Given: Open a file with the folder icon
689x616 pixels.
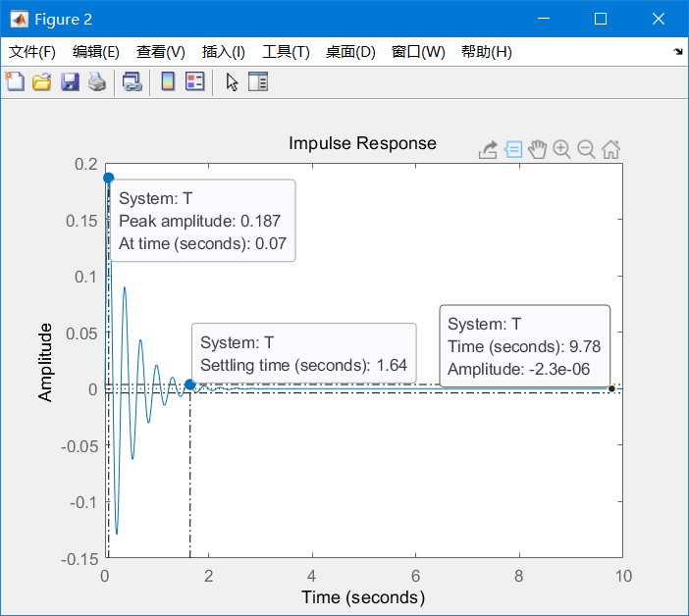Looking at the screenshot, I should pos(42,81).
